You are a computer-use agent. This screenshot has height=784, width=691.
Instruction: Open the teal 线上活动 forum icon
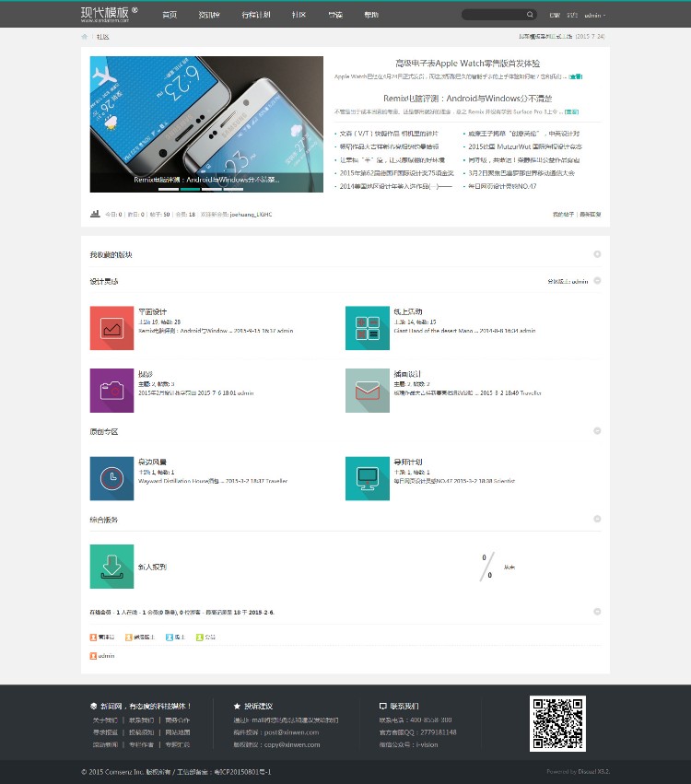click(368, 328)
